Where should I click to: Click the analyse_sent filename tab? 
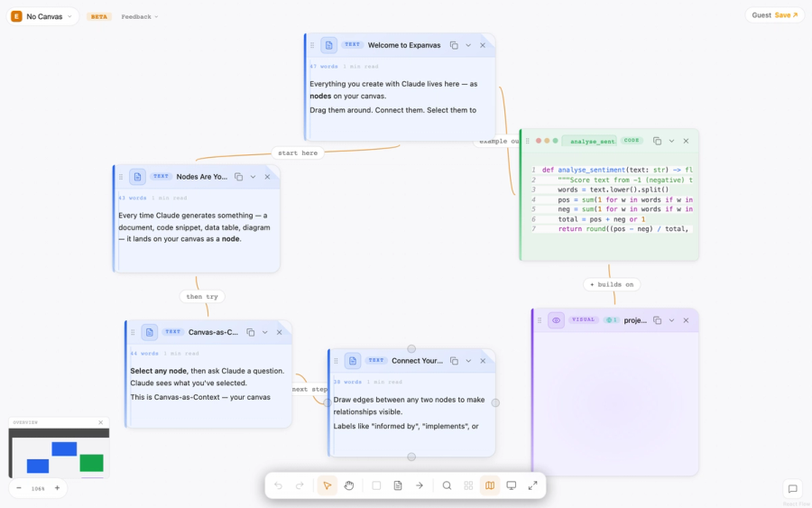(x=590, y=141)
